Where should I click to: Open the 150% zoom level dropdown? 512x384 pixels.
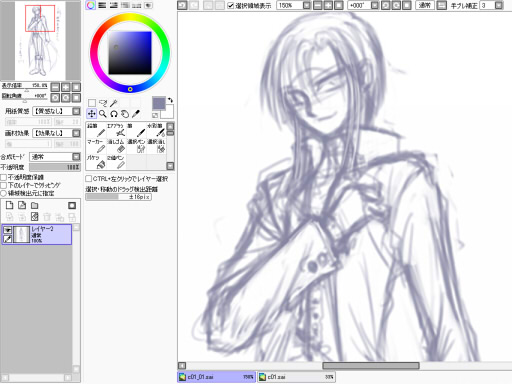(307, 5)
